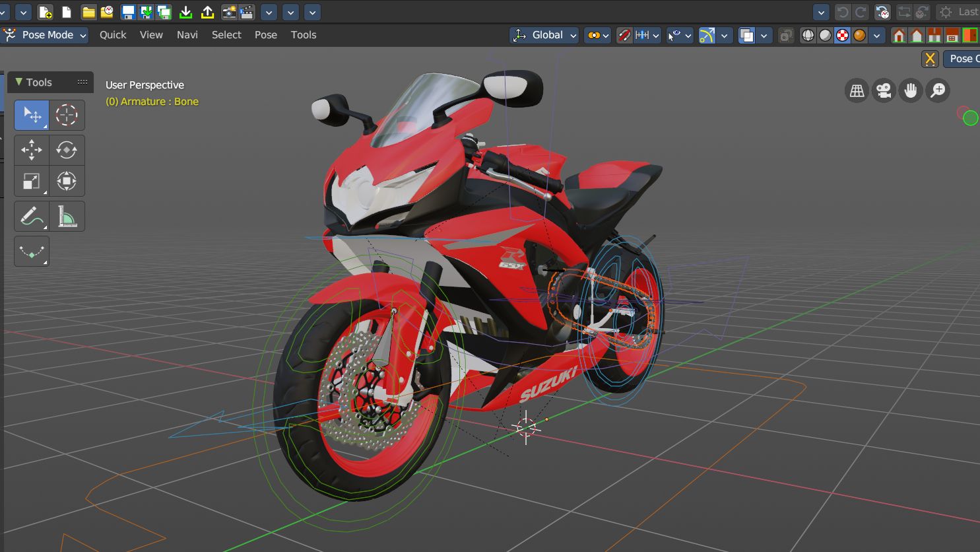Click the hand pan view gizmo

pos(911,90)
